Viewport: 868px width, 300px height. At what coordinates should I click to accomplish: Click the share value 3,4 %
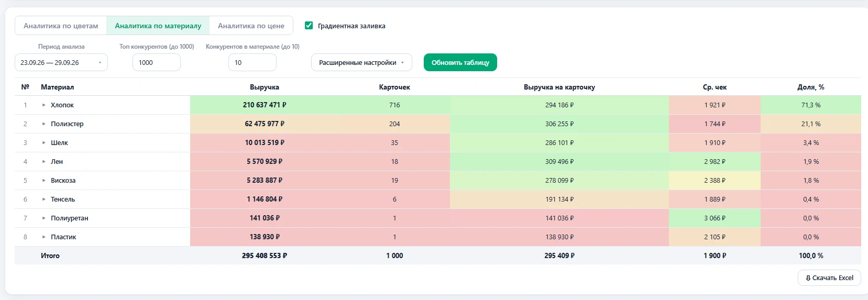(811, 143)
